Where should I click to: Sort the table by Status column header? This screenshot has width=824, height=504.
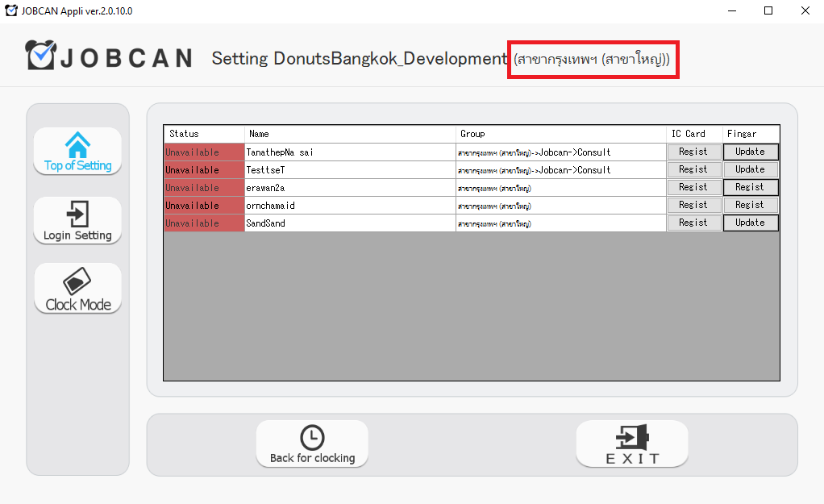click(x=204, y=134)
